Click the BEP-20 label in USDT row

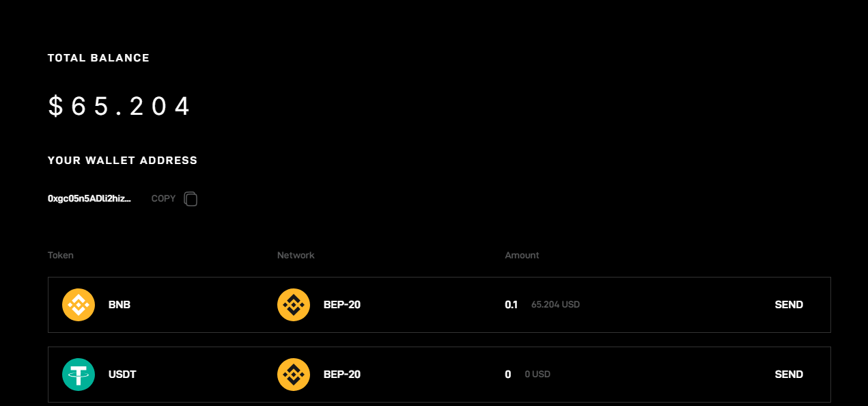pos(342,375)
